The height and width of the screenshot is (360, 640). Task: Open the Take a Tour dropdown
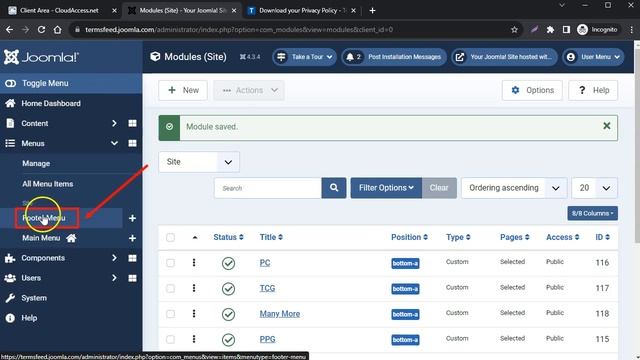coord(304,57)
